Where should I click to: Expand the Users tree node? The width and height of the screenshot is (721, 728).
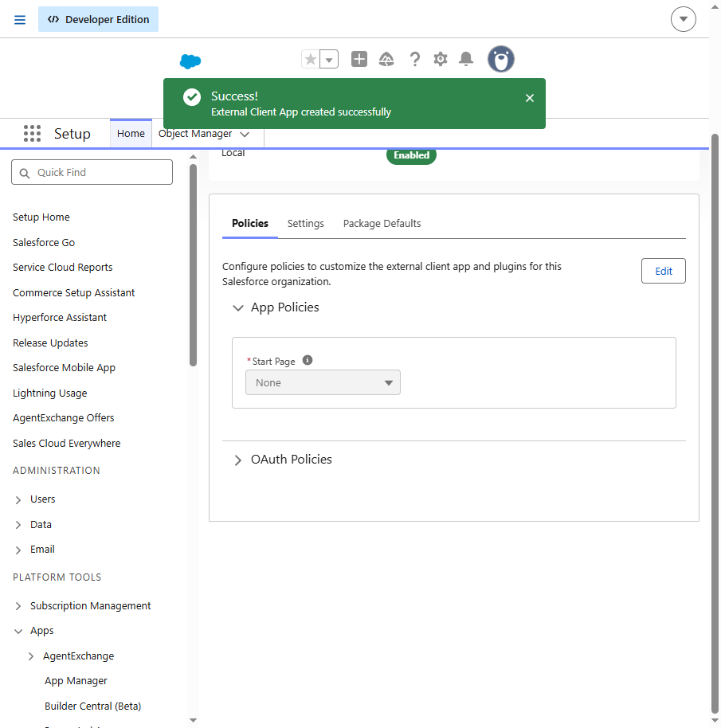tap(18, 499)
